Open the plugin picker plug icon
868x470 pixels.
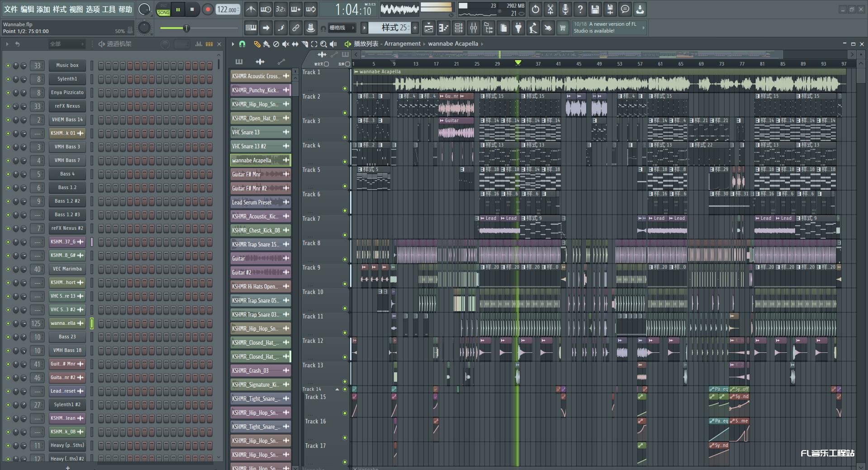click(518, 28)
